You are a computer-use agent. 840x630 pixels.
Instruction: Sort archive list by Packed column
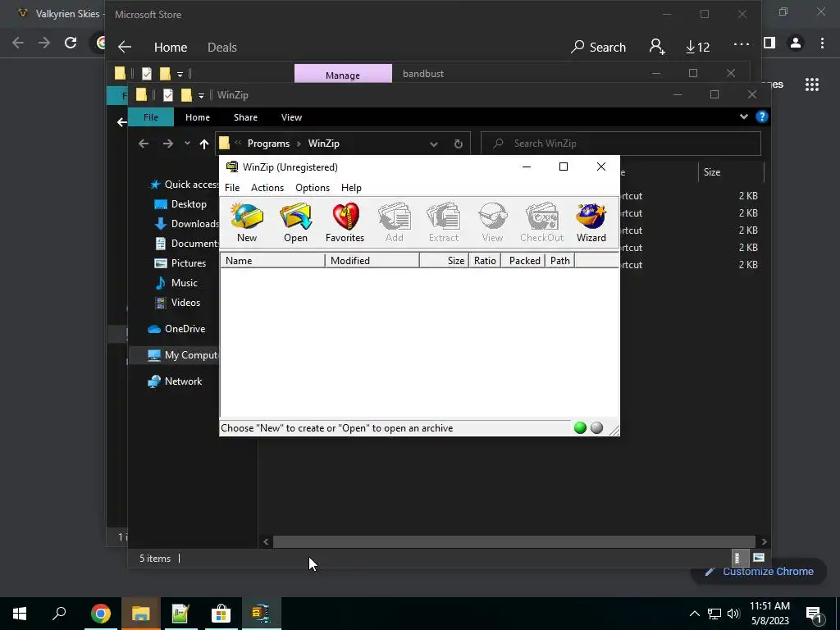pyautogui.click(x=523, y=260)
